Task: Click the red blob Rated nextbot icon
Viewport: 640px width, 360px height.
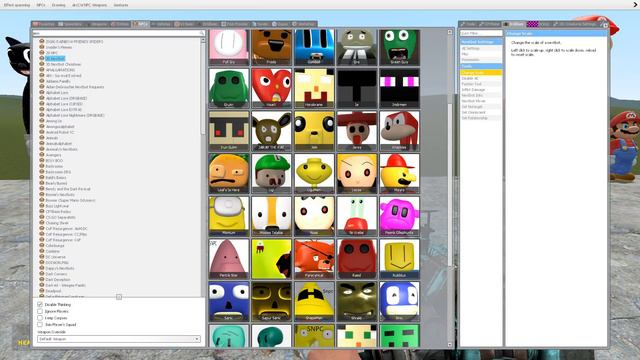Action: (x=357, y=259)
